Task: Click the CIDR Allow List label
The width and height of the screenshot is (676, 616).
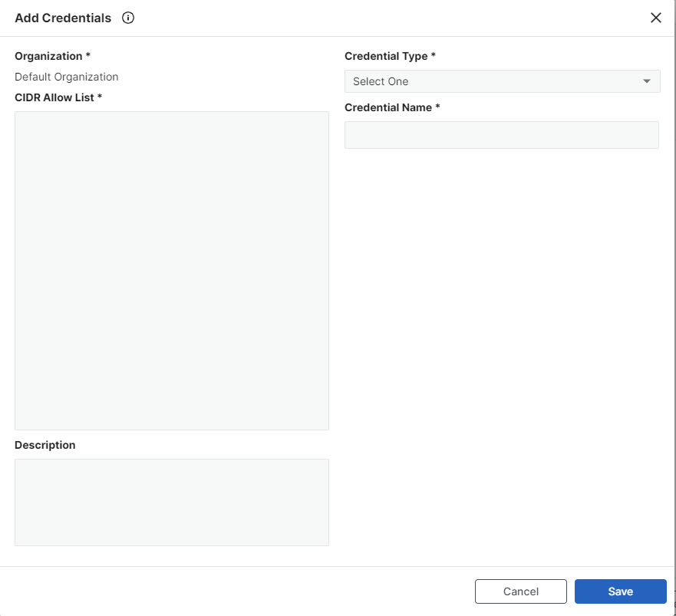Action: click(x=54, y=97)
